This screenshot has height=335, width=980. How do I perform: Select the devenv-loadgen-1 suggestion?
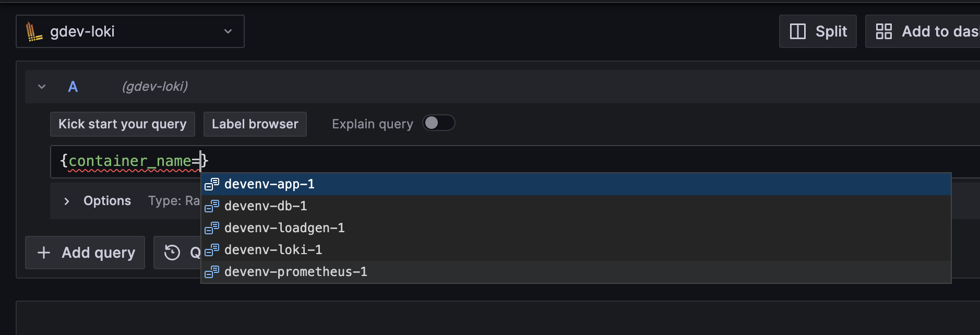[x=284, y=228]
